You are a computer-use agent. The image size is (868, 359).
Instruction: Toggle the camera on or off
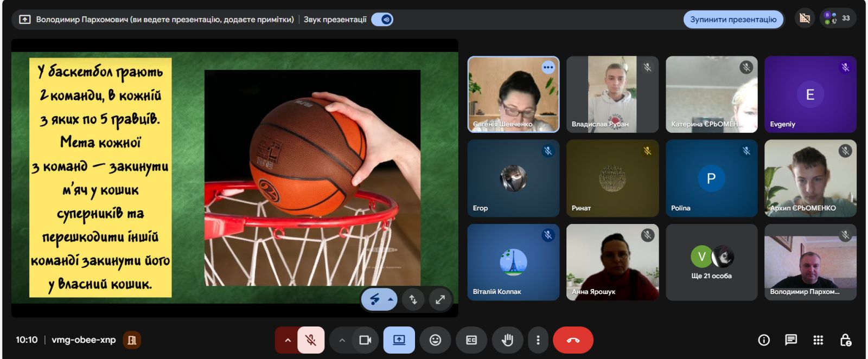pyautogui.click(x=365, y=340)
